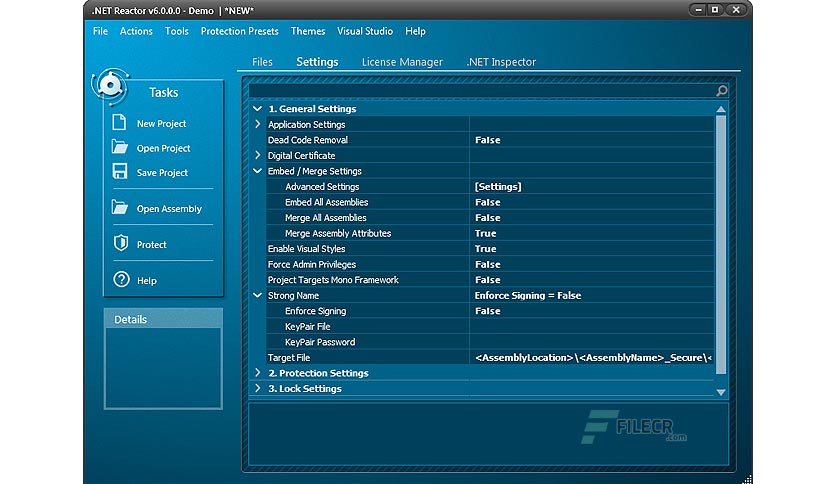836x484 pixels.
Task: Expand the 3. Lock Settings section
Action: point(258,388)
